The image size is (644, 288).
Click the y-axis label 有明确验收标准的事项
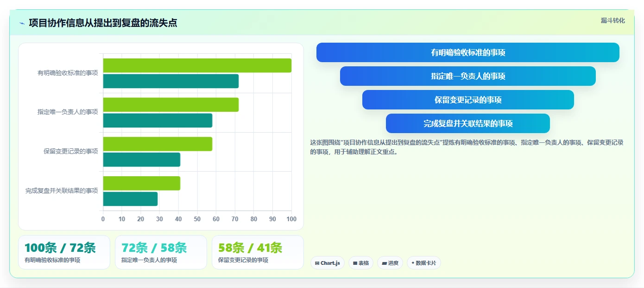pyautogui.click(x=68, y=73)
